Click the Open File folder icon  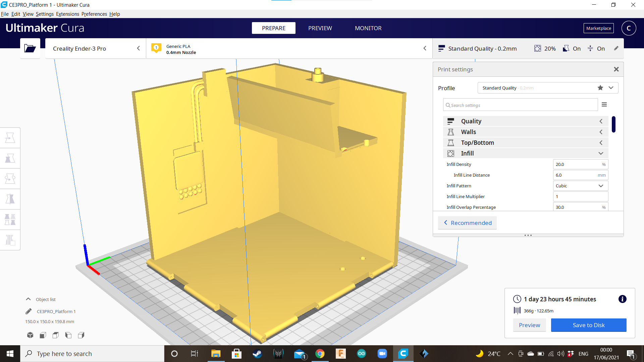tap(30, 49)
